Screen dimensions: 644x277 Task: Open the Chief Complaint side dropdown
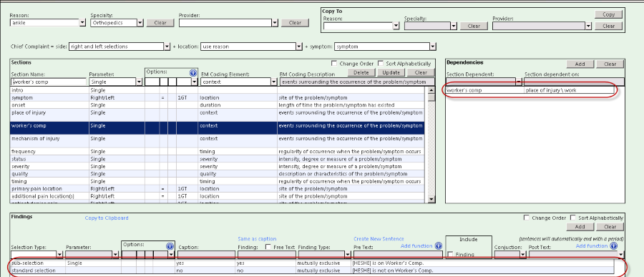[167, 47]
